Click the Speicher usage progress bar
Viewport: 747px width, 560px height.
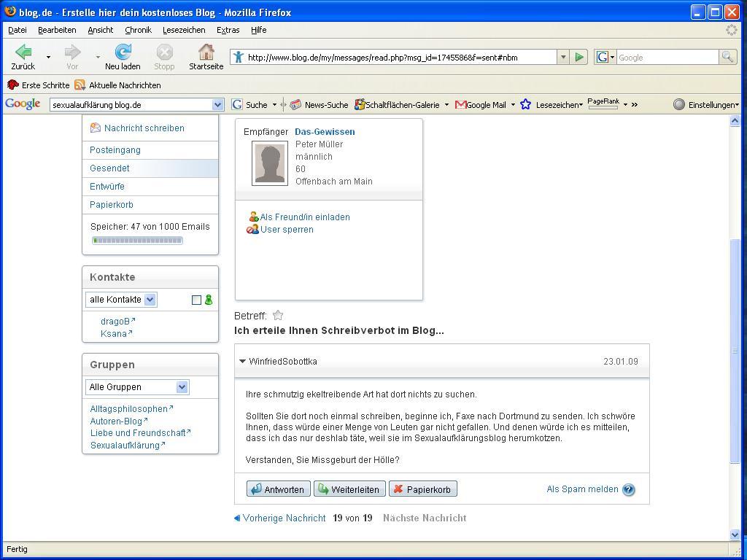coord(137,241)
